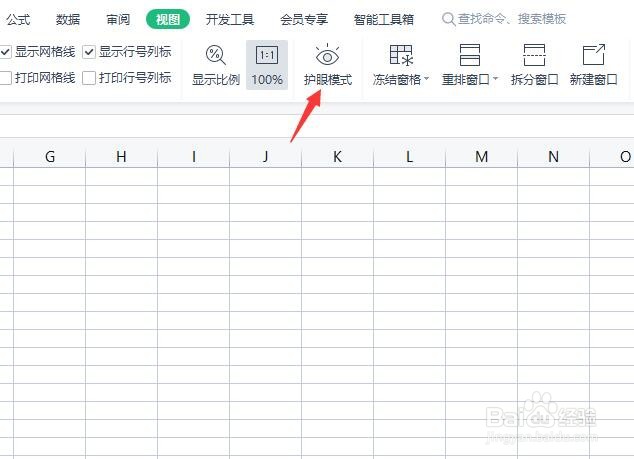Enable the 打印网格线 checkbox
This screenshot has width=634, height=459.
click(5, 78)
